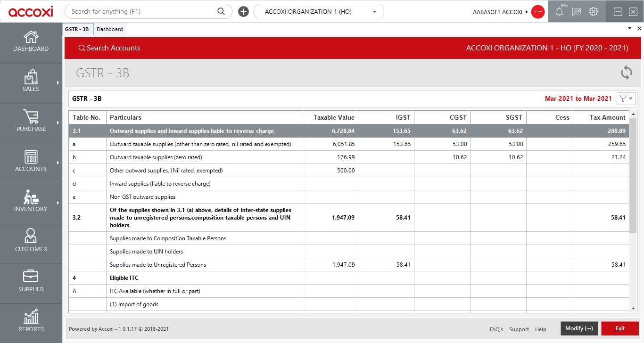Switch to the GSTR - 3B tab
This screenshot has height=343, width=644.
(77, 29)
